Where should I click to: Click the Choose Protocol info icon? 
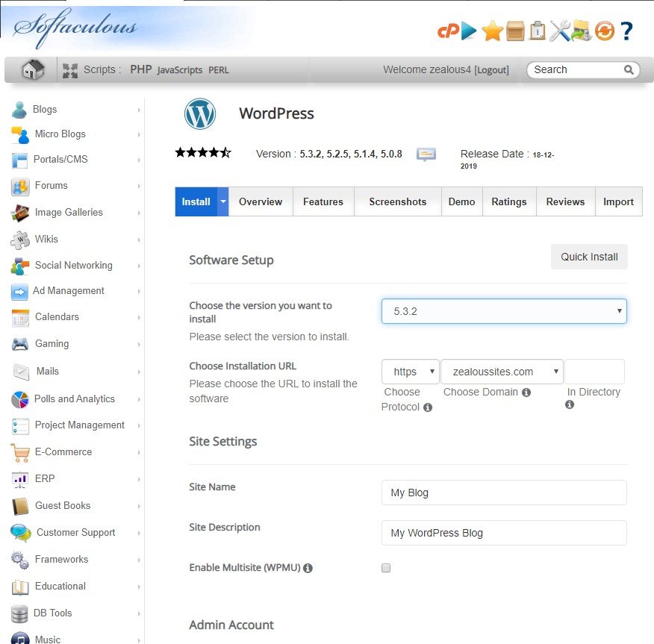click(428, 407)
